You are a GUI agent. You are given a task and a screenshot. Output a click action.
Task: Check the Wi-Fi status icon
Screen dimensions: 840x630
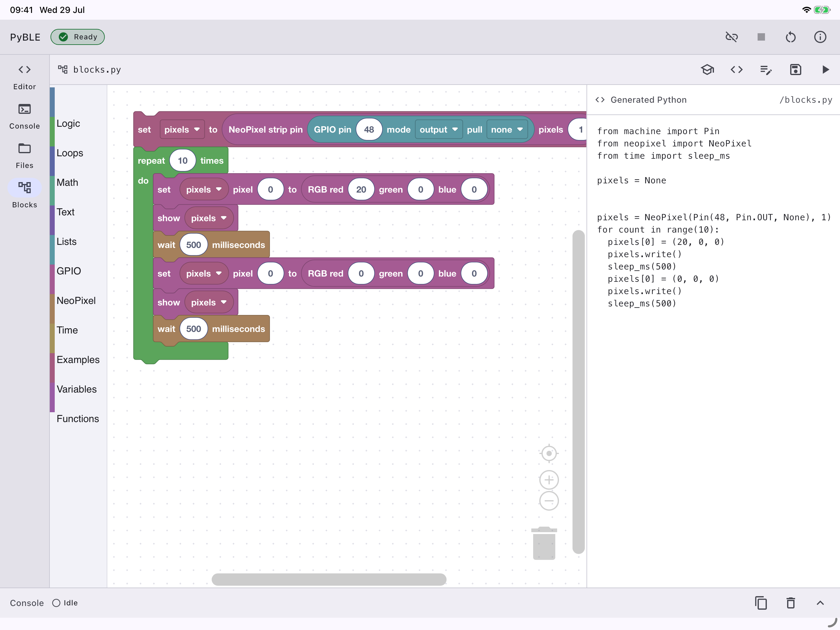click(806, 10)
